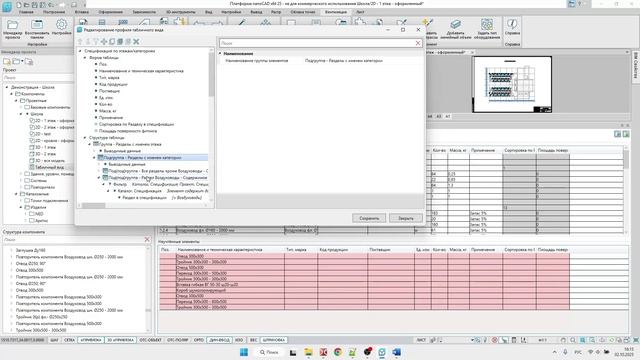The height and width of the screenshot is (360, 640).
Task: Click Добавить линейный объект ribbon icon
Action: pos(456,29)
